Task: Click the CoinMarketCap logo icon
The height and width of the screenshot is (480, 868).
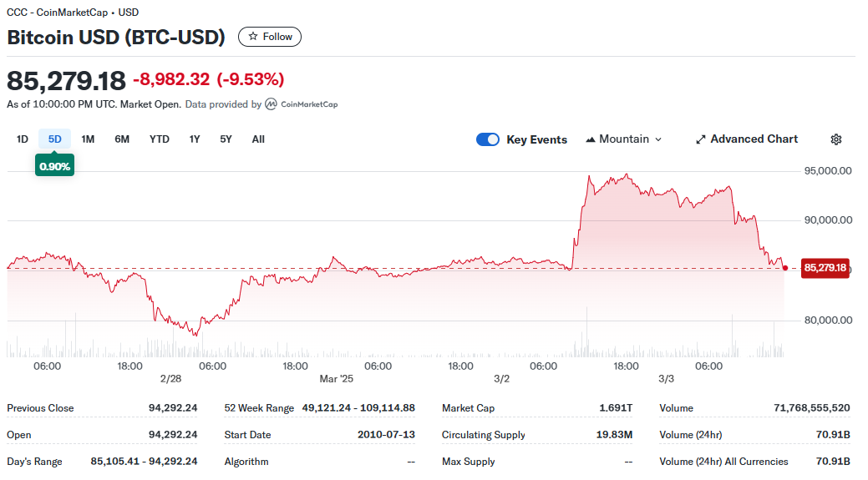Action: tap(271, 104)
